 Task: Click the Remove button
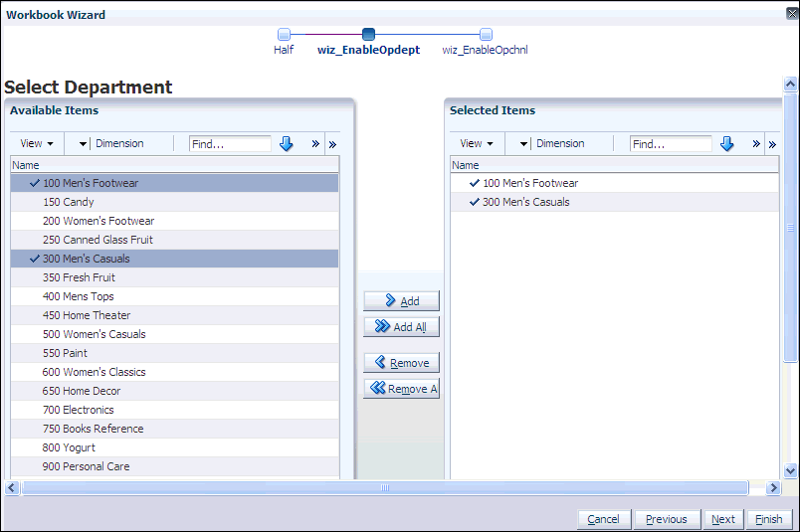coord(401,363)
